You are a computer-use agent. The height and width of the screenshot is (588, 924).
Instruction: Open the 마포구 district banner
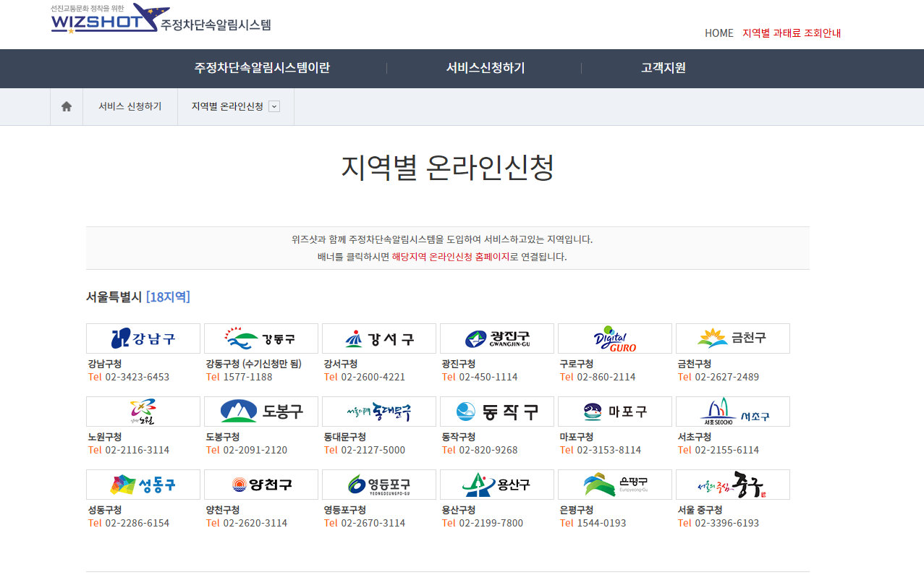click(x=615, y=412)
